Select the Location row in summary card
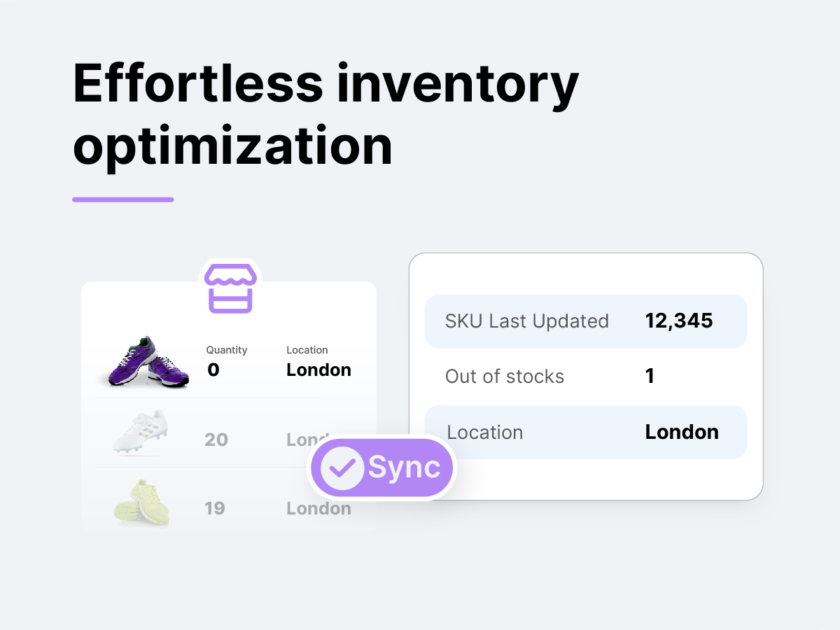The height and width of the screenshot is (630, 840). click(x=586, y=432)
